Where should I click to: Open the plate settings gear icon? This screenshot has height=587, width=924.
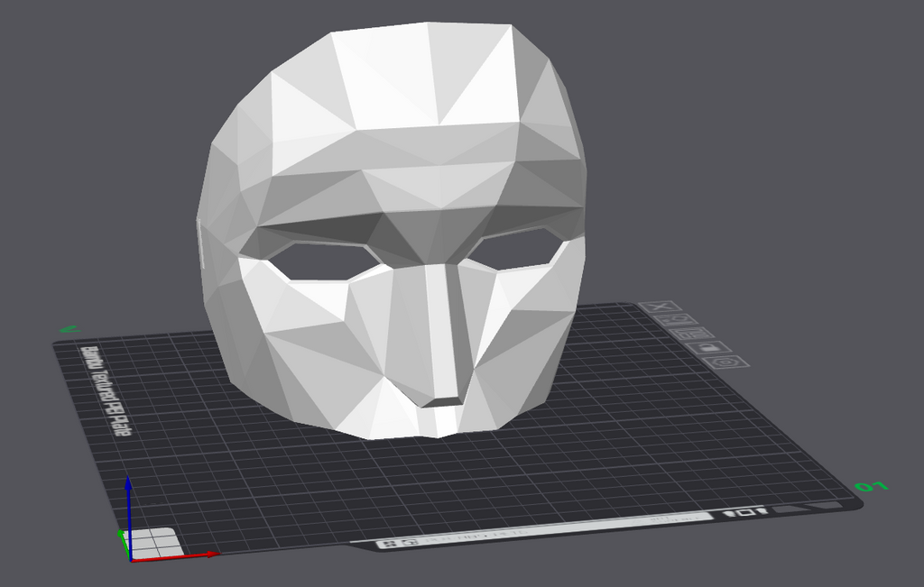[x=726, y=362]
